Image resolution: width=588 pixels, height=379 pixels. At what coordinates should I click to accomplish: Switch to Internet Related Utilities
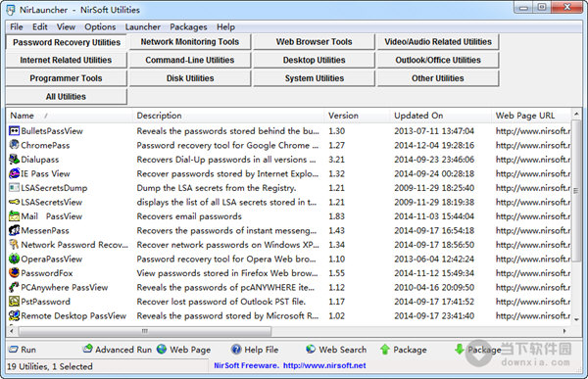(x=66, y=60)
